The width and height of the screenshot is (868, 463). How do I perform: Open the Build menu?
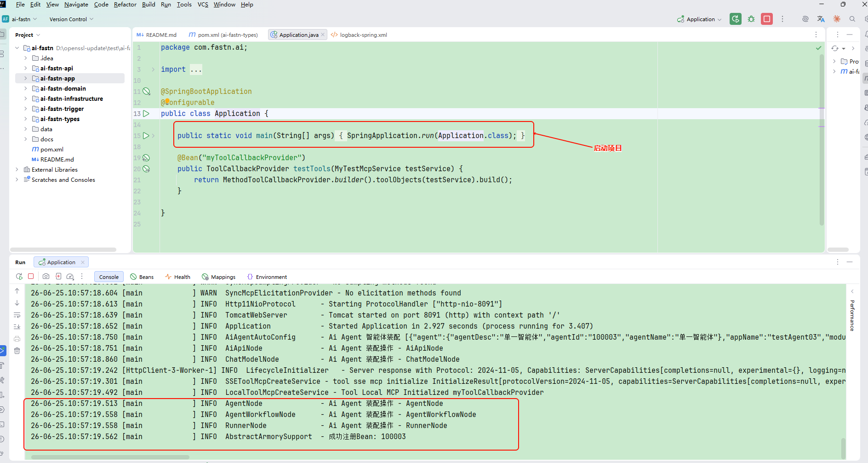148,5
